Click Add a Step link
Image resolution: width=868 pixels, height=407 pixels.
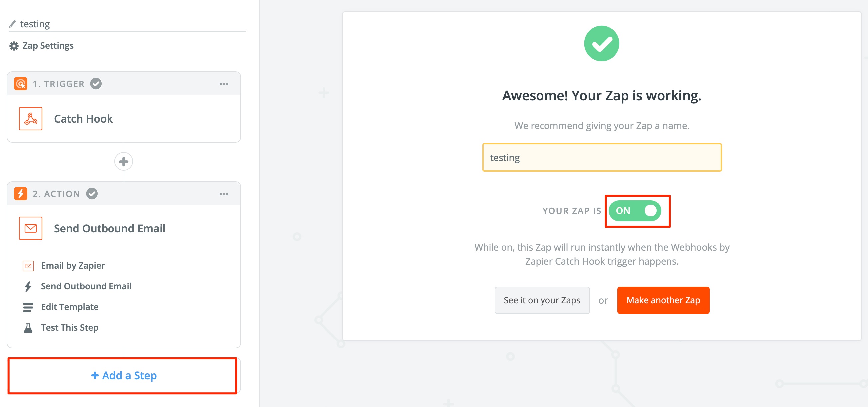point(124,376)
